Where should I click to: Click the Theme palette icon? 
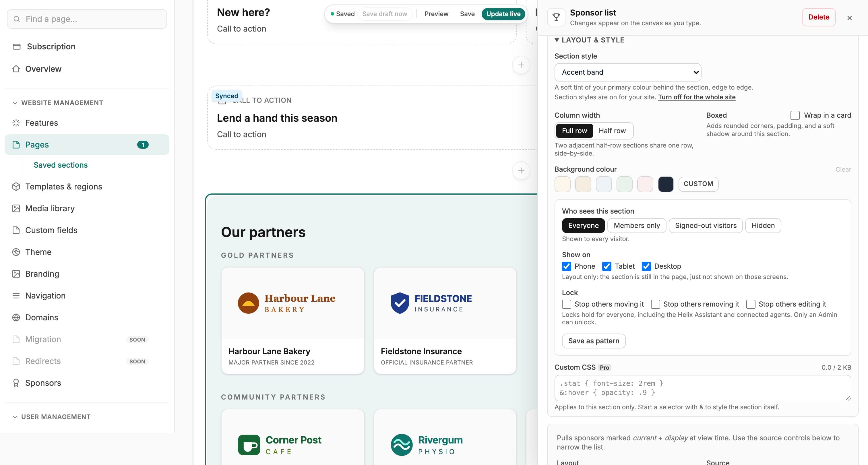[x=16, y=252]
